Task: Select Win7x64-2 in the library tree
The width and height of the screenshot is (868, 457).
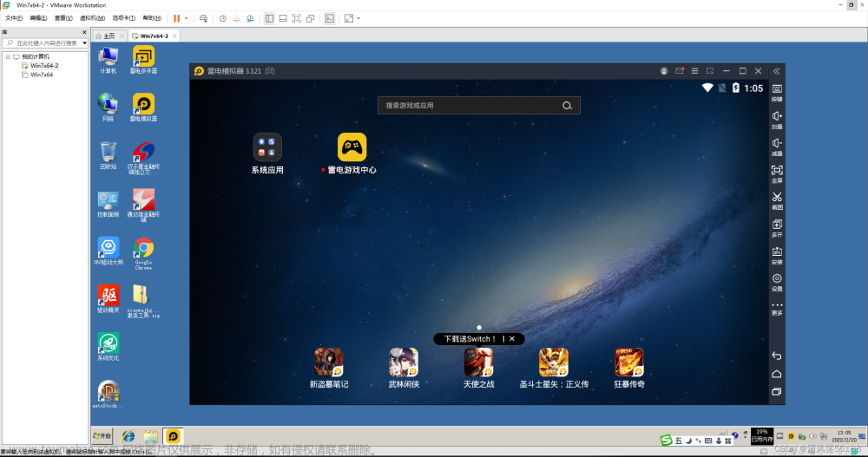Action: tap(44, 65)
